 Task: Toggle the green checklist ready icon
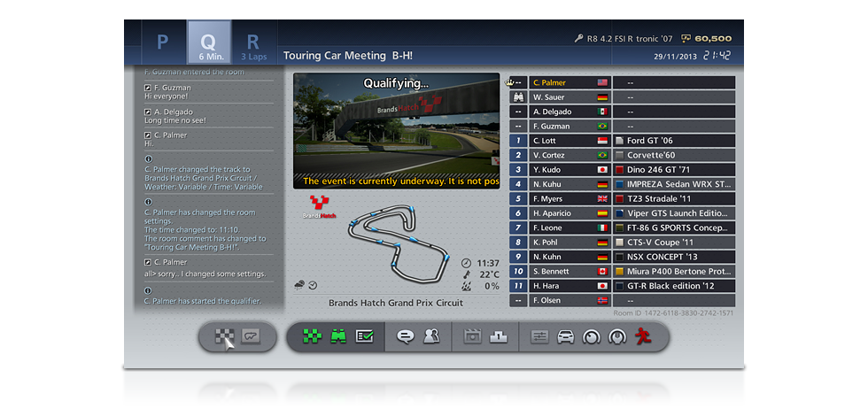(364, 336)
